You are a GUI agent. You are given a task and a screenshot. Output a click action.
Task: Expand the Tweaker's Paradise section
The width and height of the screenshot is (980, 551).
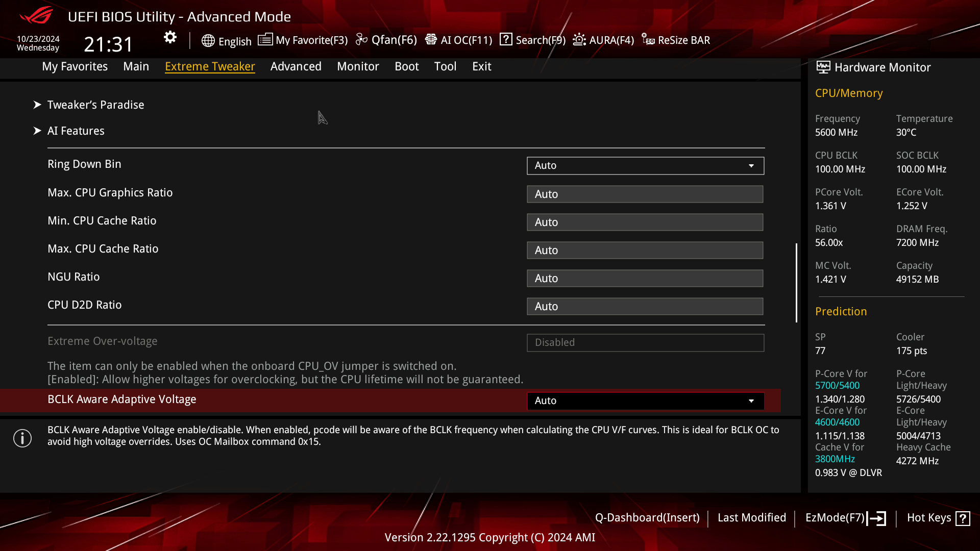click(x=95, y=105)
